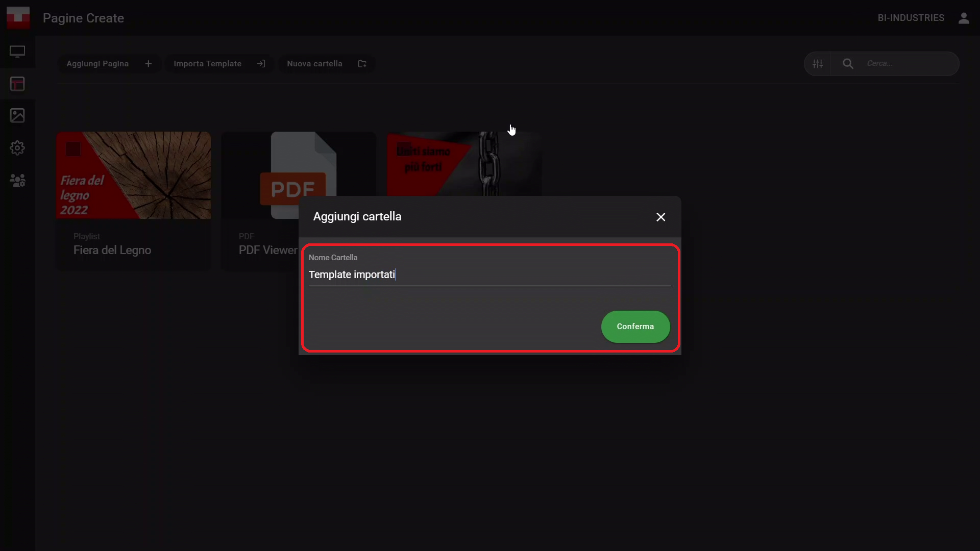Open the Fiera del Legno playlist thumbnail

click(133, 176)
